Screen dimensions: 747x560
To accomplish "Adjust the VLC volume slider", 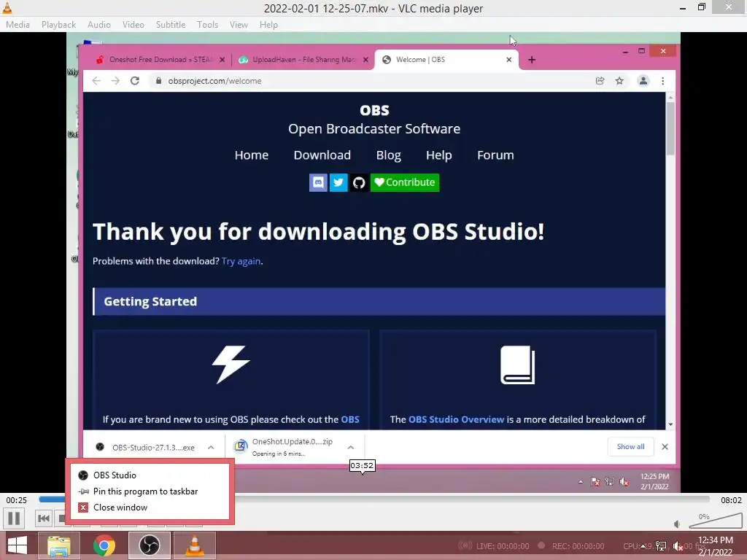I will click(x=716, y=521).
